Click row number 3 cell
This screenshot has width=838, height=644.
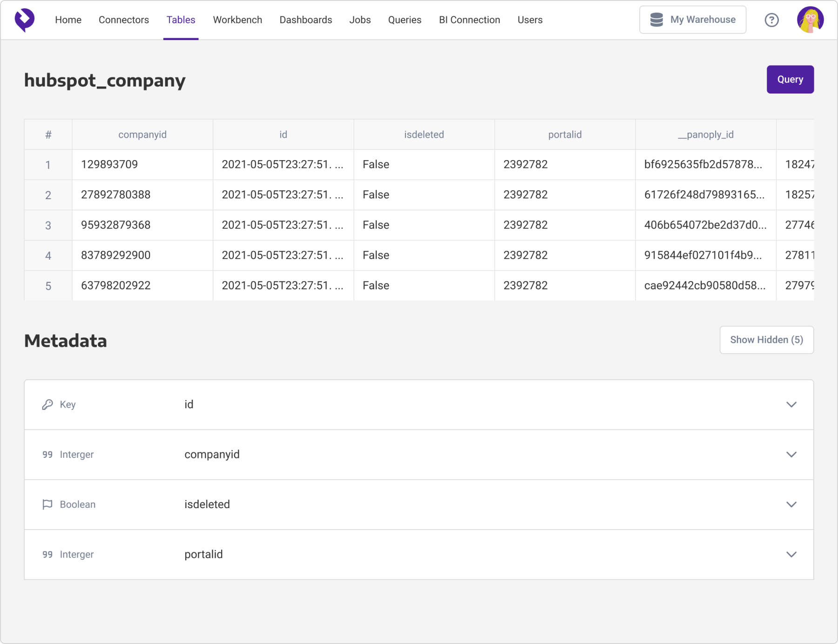tap(48, 225)
